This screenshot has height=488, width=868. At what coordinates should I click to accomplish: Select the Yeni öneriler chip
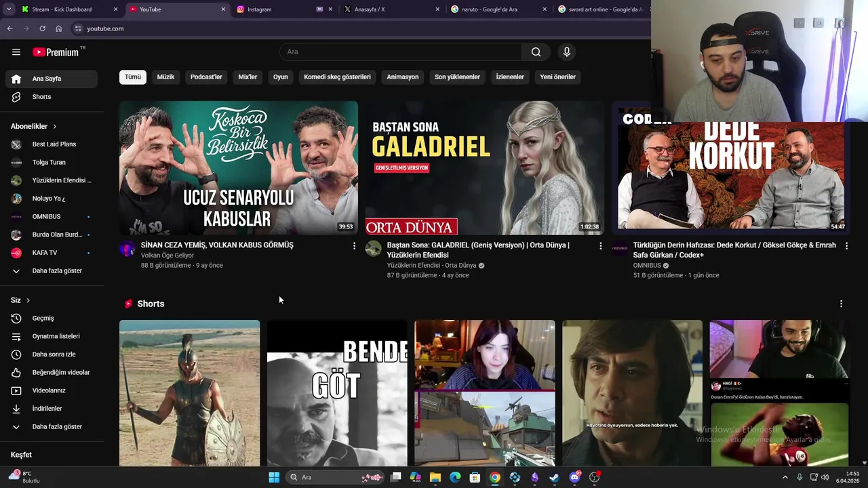click(x=557, y=77)
